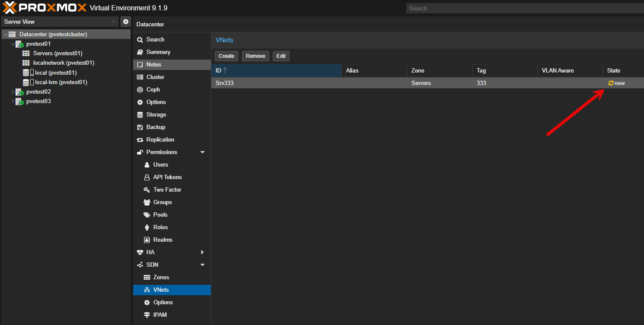The width and height of the screenshot is (644, 325).
Task: Click the Options gear icon under Ceph
Action: pos(140,102)
